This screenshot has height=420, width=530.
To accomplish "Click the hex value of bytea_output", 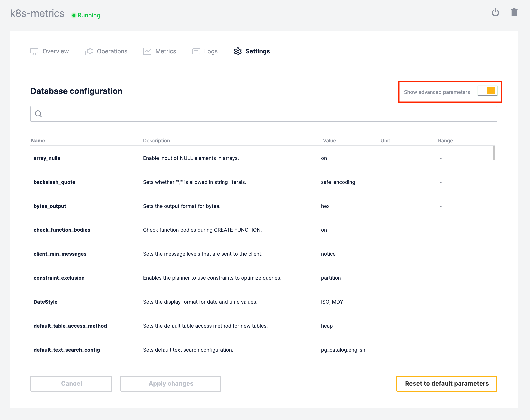I will [325, 206].
